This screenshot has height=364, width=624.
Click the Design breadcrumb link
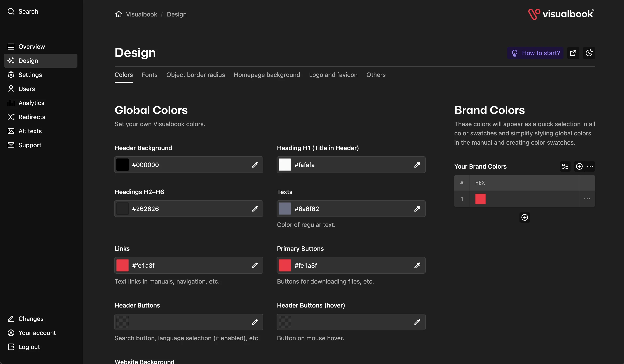coord(176,14)
